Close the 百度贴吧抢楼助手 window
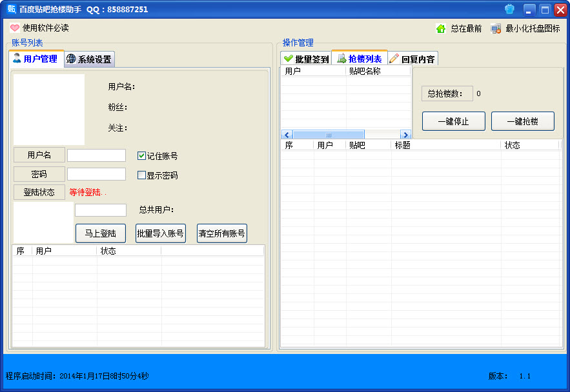Screen dimensions: 570x392 click(x=560, y=10)
